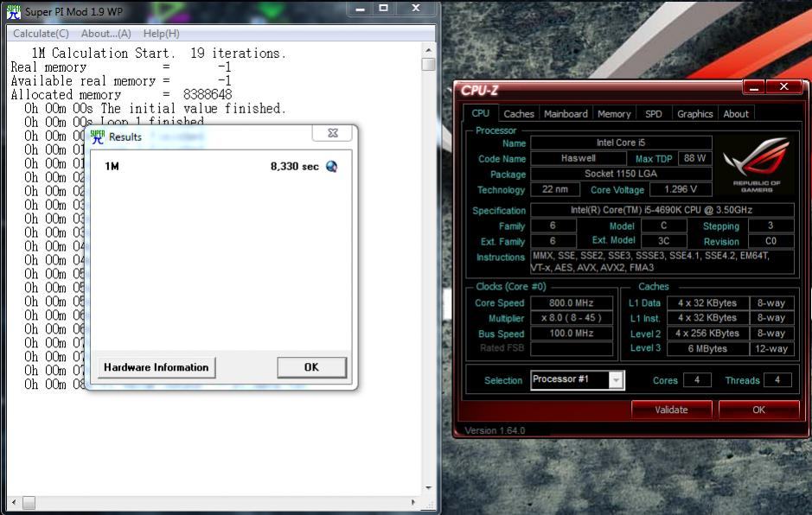
Task: Click the 1M label in Results dialog
Action: 112,166
